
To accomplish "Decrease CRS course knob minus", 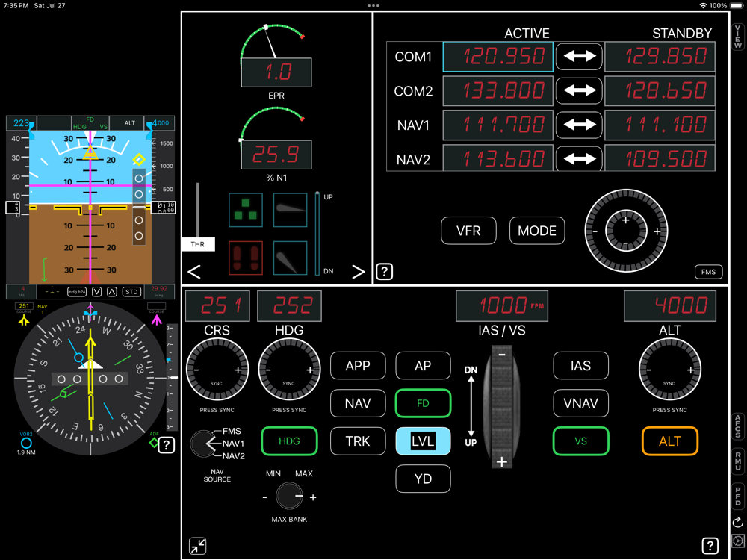I will coord(196,370).
